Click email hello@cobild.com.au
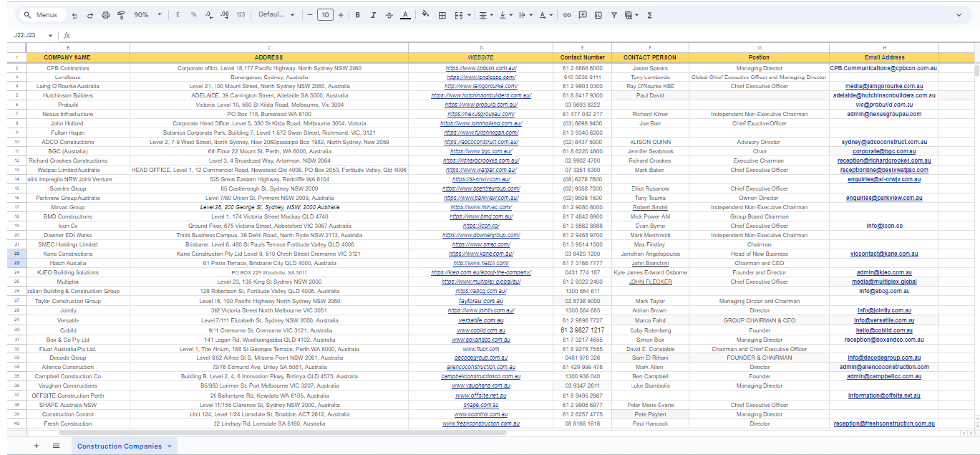The image size is (980, 455). [x=884, y=330]
